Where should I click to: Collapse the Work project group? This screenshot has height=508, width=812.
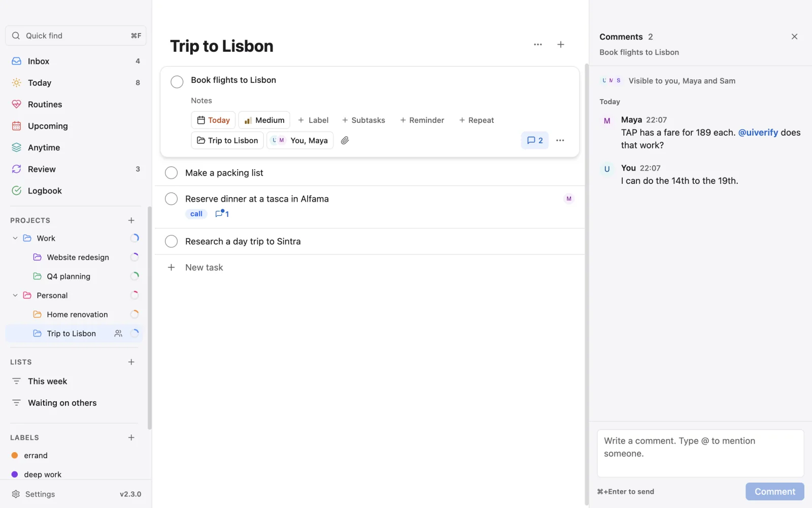click(x=15, y=238)
